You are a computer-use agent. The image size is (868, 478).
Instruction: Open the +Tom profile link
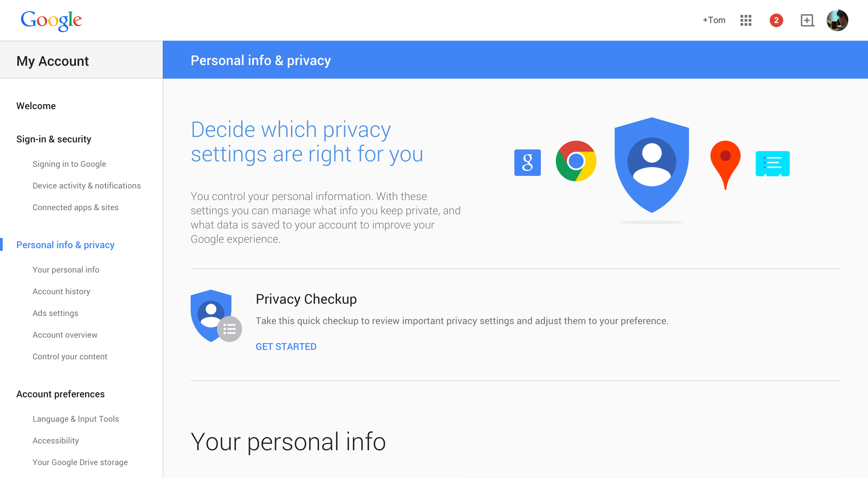714,20
